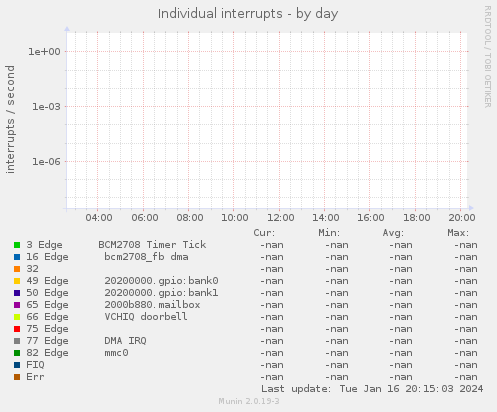497x412 pixels.
Task: Click the 16:00 time axis label
Action: click(371, 218)
